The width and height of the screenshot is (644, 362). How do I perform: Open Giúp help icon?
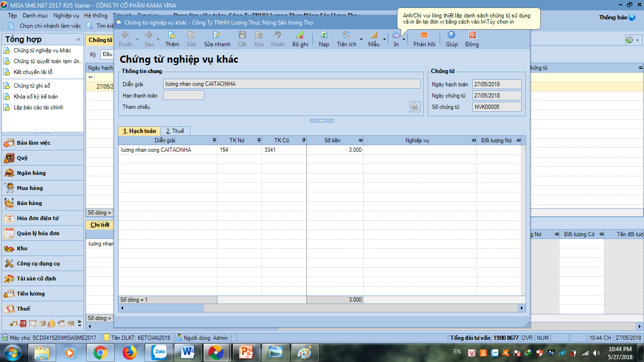point(452,35)
